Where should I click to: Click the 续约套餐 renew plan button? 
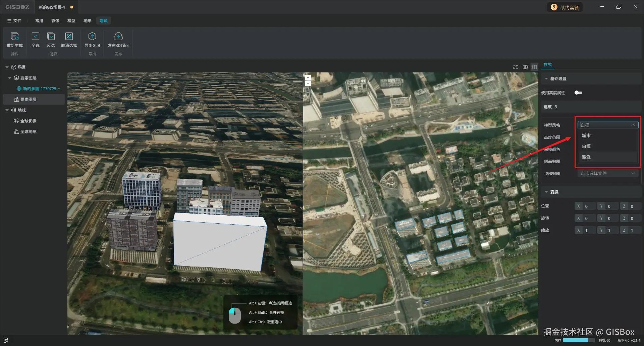[x=565, y=7]
